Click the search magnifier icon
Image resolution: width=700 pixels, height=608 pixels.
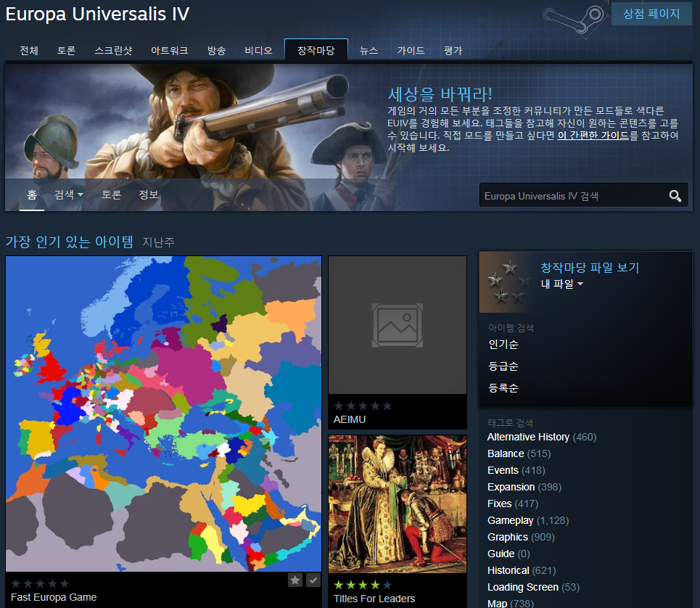tap(675, 195)
